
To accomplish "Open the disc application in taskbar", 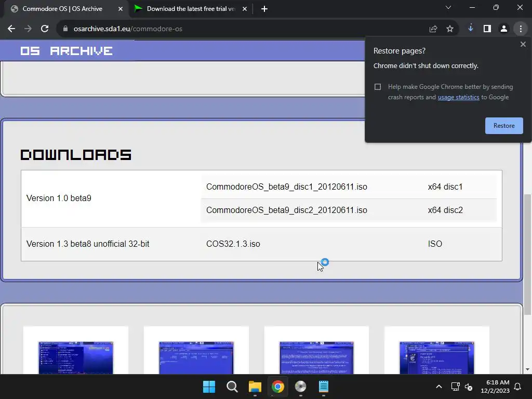I will click(x=301, y=387).
